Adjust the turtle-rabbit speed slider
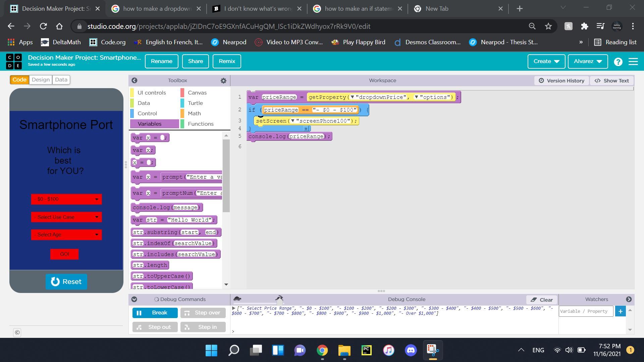Screen dimensions: 644x362 coord(279,302)
